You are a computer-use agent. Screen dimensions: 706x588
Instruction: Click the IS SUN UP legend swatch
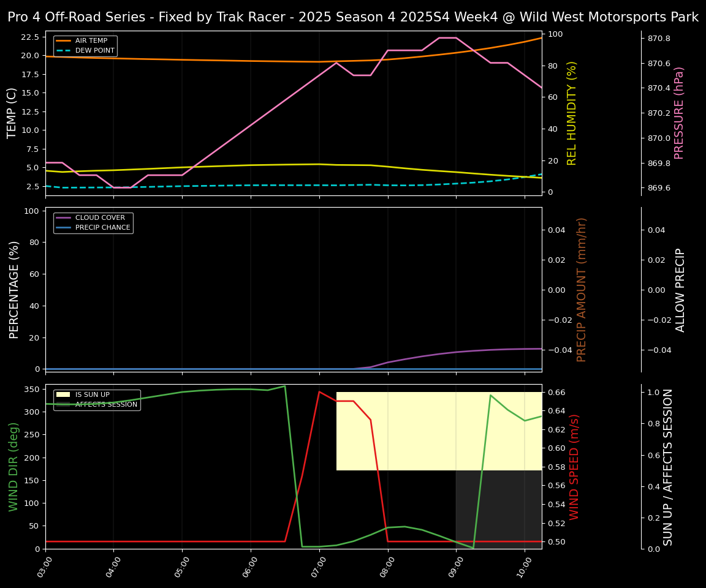pos(63,395)
